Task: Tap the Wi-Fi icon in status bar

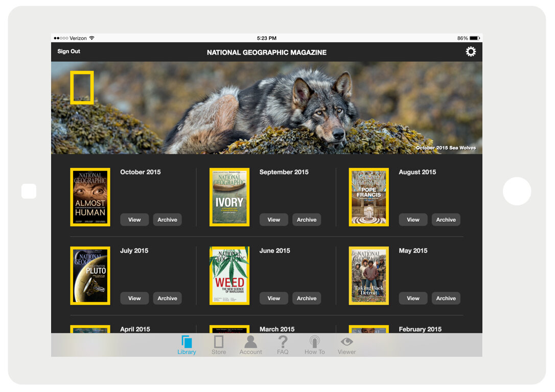Action: pos(91,38)
